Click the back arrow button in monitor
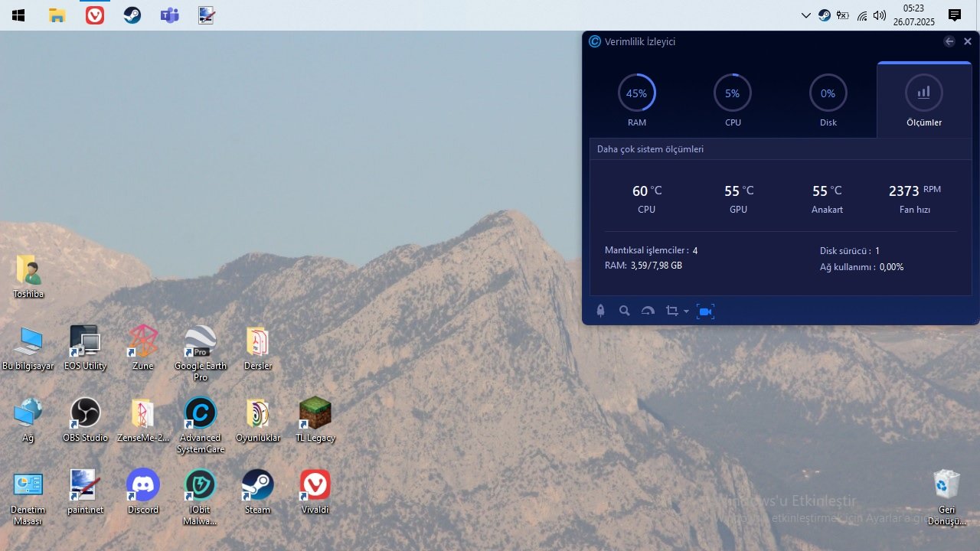 pos(949,41)
